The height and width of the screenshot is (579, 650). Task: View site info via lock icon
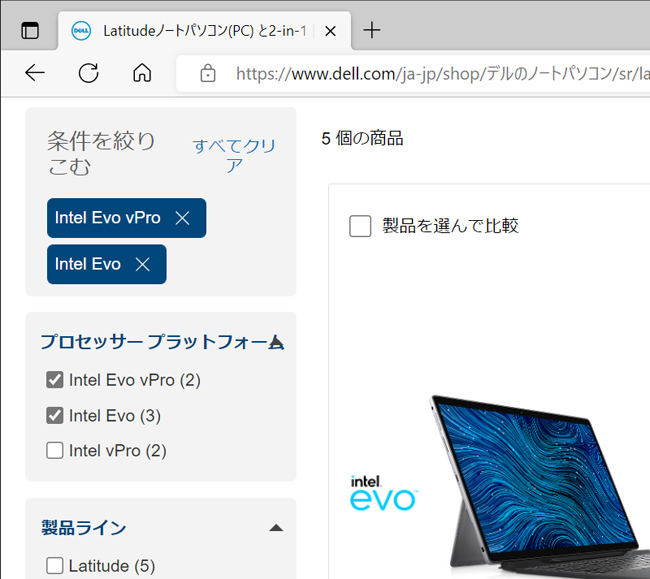pos(208,74)
